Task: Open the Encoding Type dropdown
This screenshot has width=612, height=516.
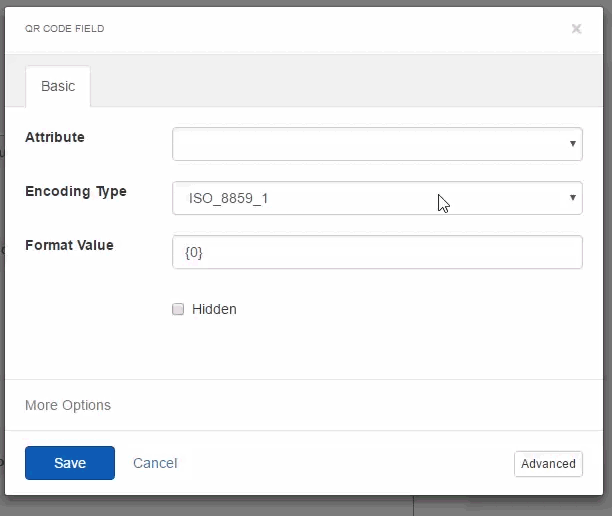Action: (x=377, y=198)
